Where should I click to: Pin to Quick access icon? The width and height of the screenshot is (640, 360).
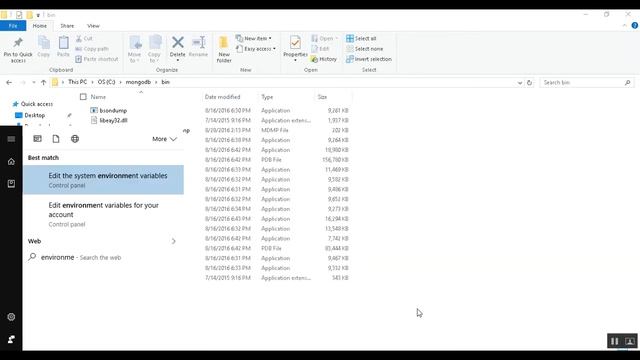(x=18, y=42)
